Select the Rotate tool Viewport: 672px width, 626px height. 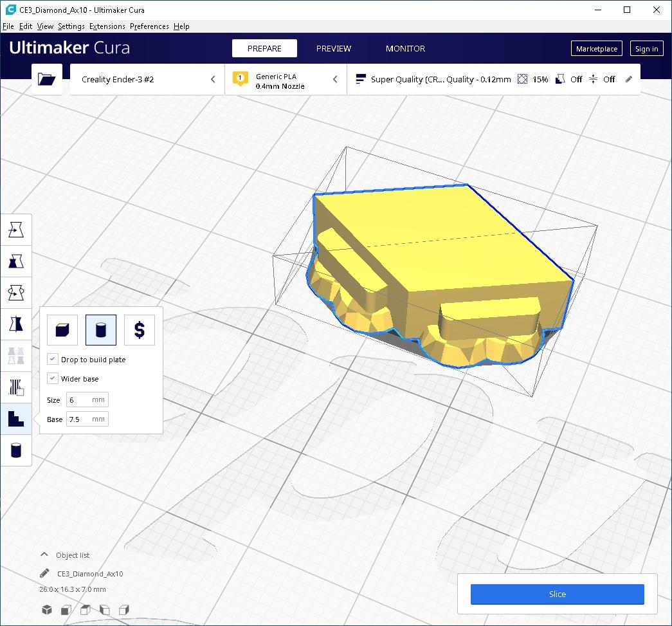[16, 292]
